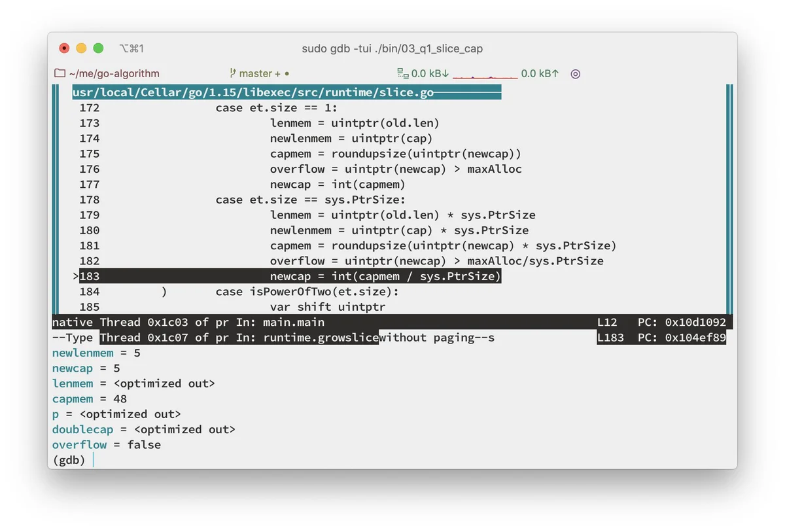The width and height of the screenshot is (785, 532).
Task: Click the 0.0 kB download indicator
Action: point(430,73)
